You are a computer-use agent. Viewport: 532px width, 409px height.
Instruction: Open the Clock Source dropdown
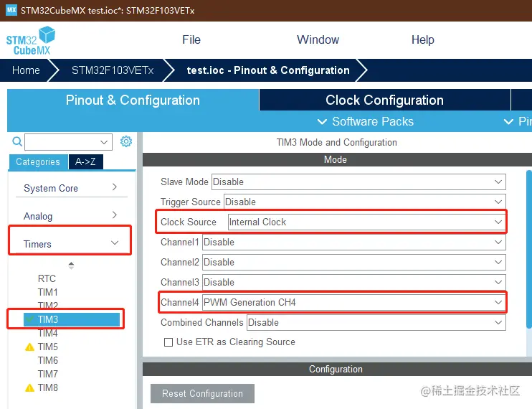(x=367, y=222)
